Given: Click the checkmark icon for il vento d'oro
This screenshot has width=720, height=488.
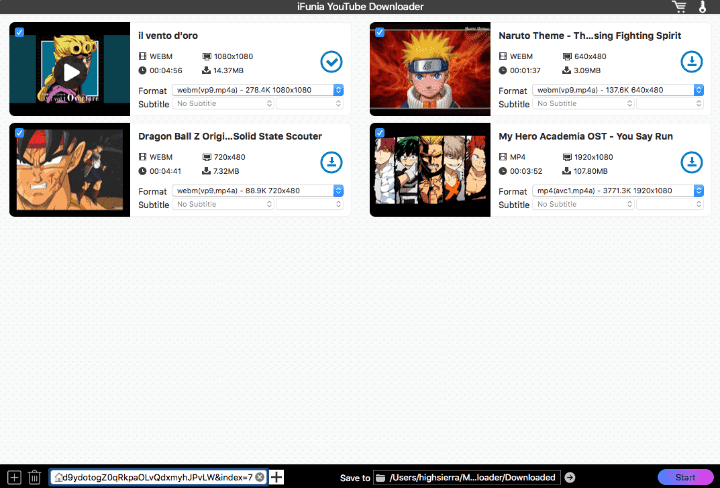Looking at the screenshot, I should [331, 62].
